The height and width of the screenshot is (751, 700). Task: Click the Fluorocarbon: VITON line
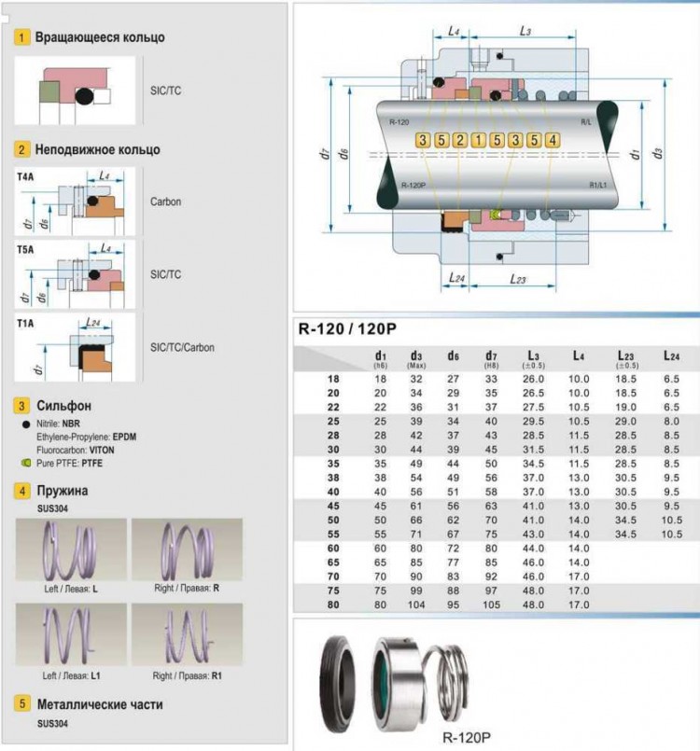pos(76,451)
